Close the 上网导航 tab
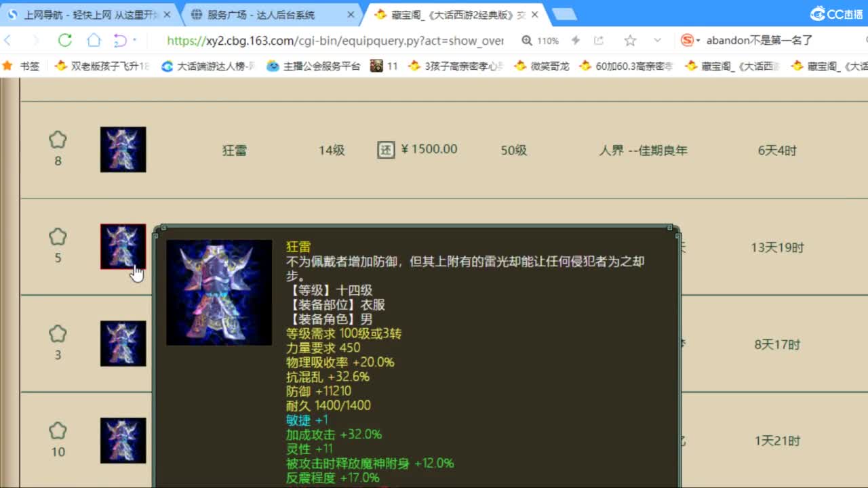 pyautogui.click(x=167, y=14)
